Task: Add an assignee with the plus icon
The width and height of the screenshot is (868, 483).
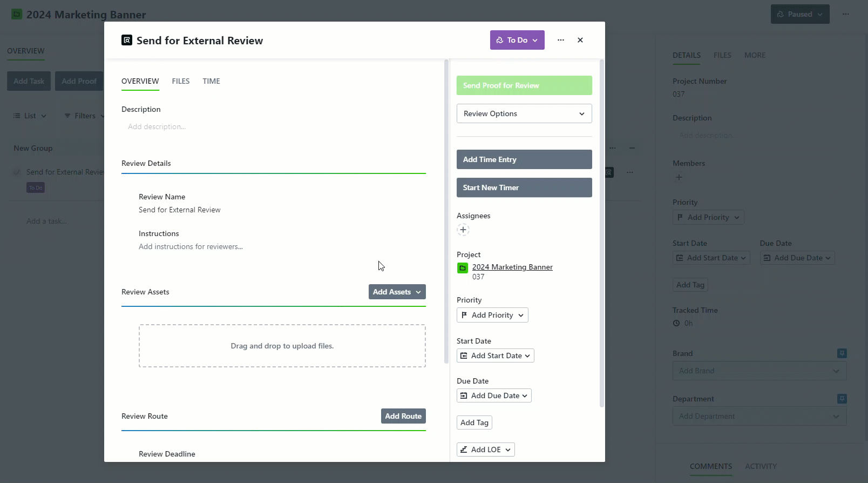Action: [463, 230]
